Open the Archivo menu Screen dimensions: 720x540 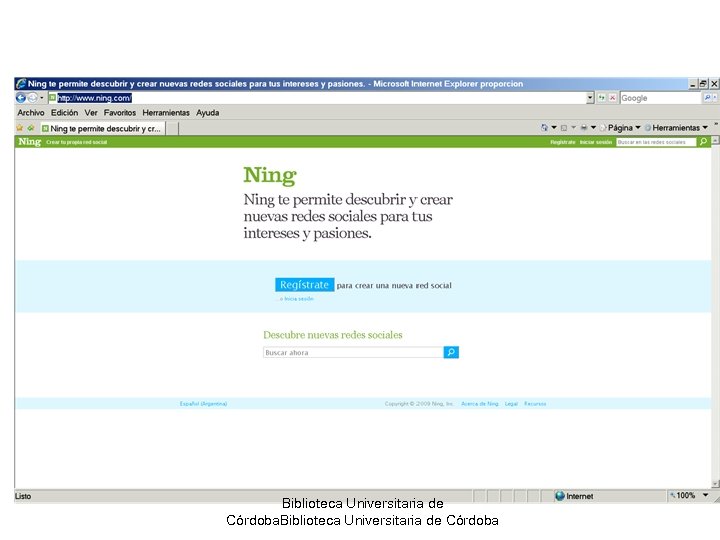click(31, 112)
